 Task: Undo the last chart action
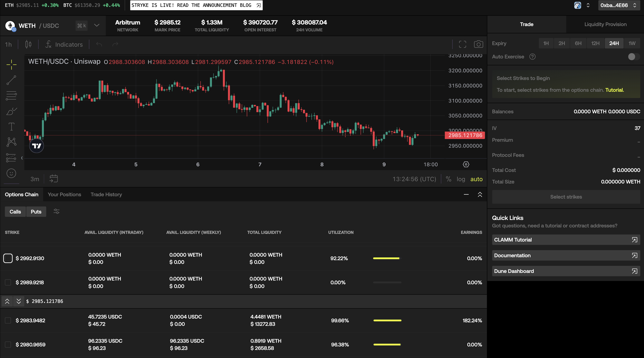coord(99,45)
